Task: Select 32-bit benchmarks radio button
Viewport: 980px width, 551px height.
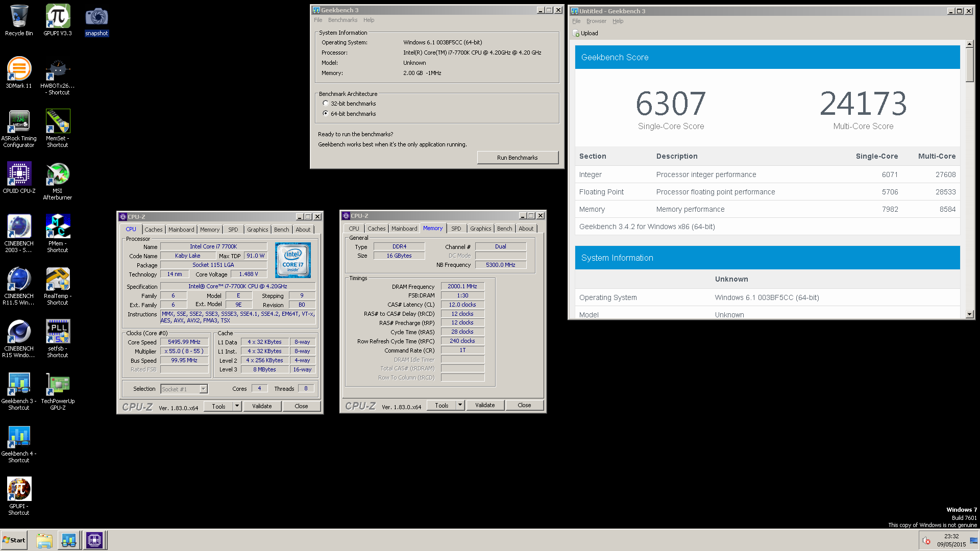Action: (x=326, y=104)
